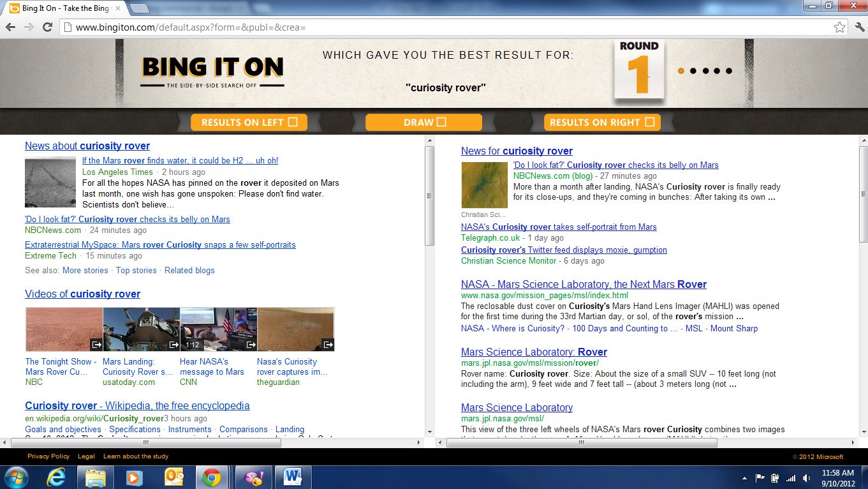Viewport: 868px width, 489px height.
Task: Open the purple messenger taskbar icon
Action: click(x=253, y=477)
